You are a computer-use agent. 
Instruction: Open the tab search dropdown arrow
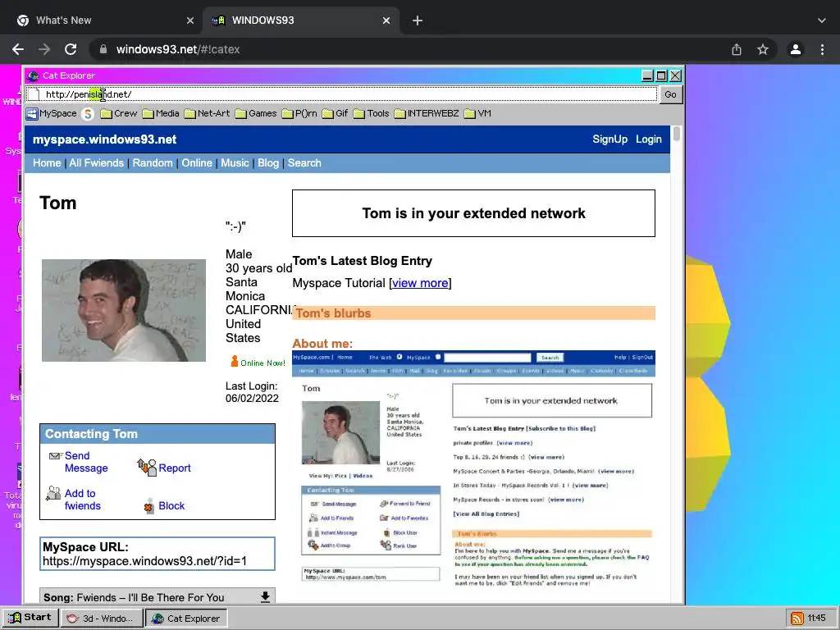coord(822,21)
